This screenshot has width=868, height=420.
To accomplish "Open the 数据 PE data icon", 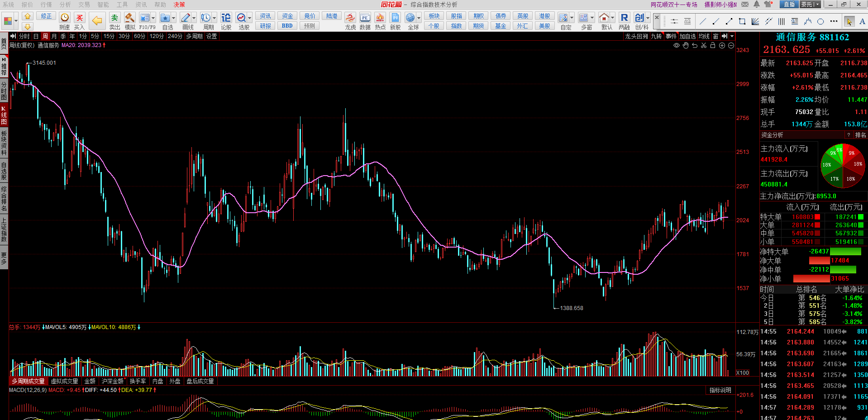I will tap(365, 18).
